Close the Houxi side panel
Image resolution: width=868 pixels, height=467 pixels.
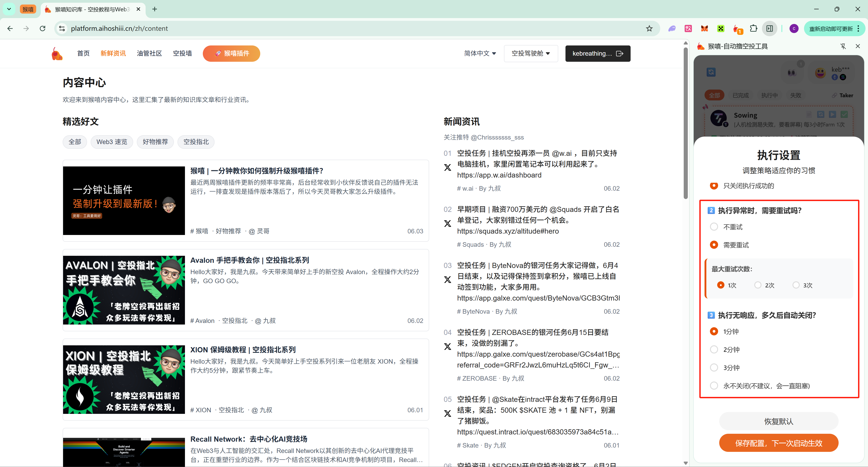click(x=858, y=46)
